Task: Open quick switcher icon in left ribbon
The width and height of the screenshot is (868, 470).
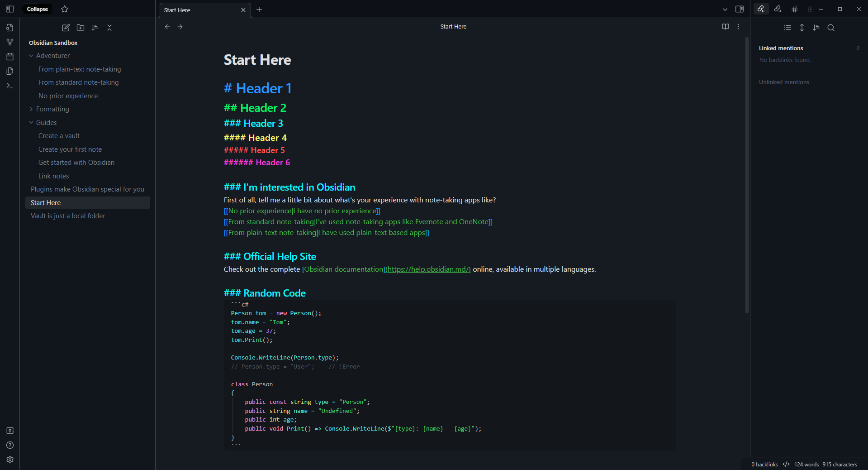Action: coord(10,28)
